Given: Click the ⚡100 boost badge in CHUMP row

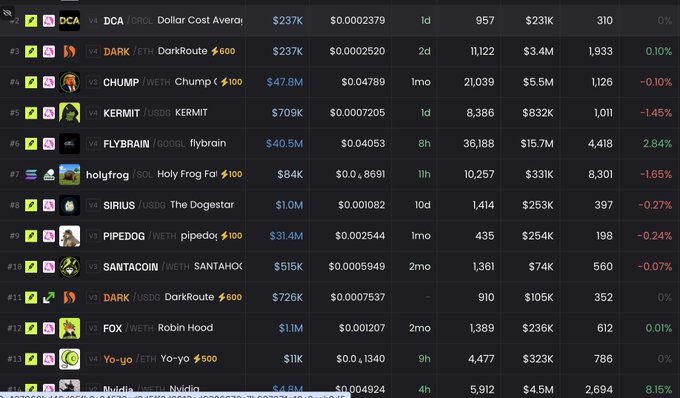Looking at the screenshot, I should pyautogui.click(x=232, y=82).
